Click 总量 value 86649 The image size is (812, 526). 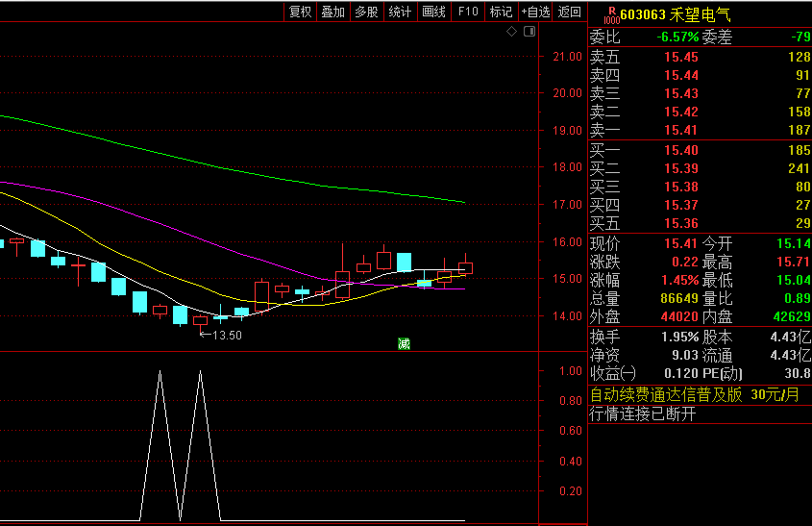coord(679,298)
